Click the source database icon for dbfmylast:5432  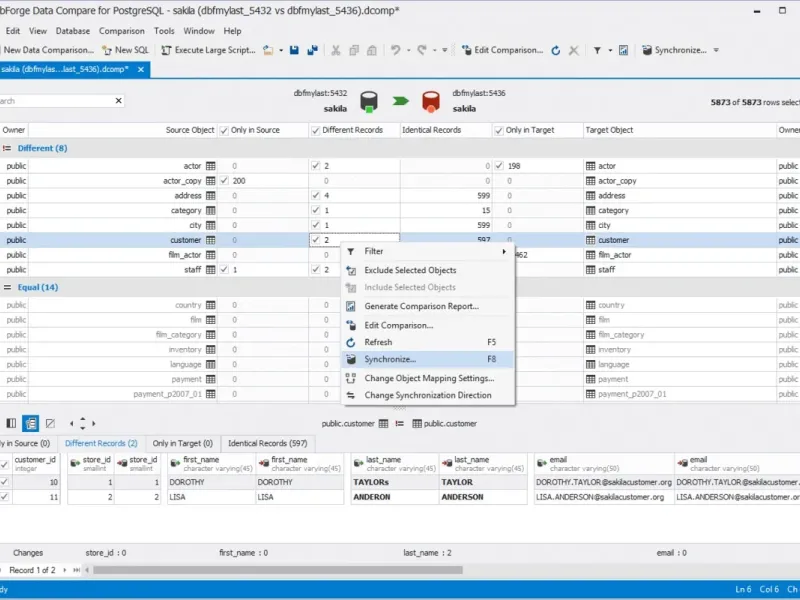368,102
